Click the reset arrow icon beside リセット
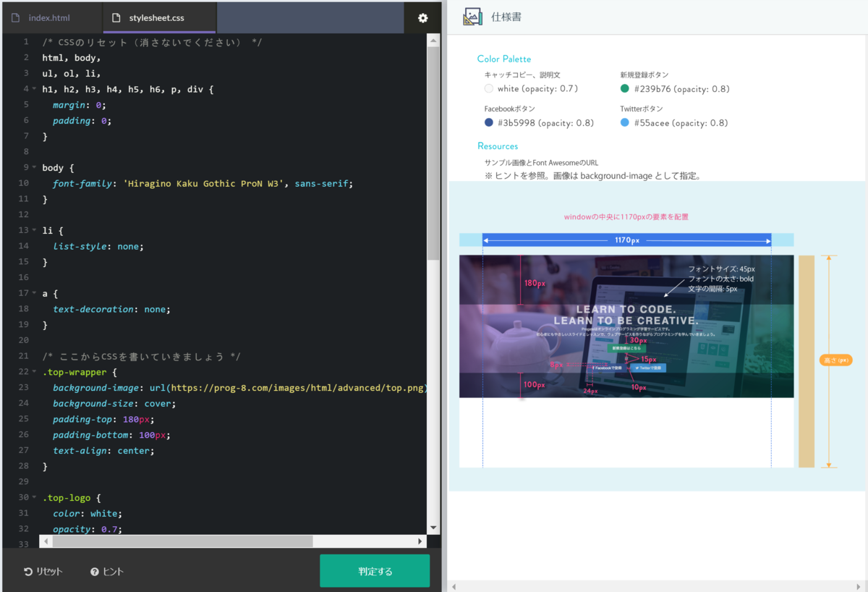This screenshot has height=592, width=868. pos(28,572)
